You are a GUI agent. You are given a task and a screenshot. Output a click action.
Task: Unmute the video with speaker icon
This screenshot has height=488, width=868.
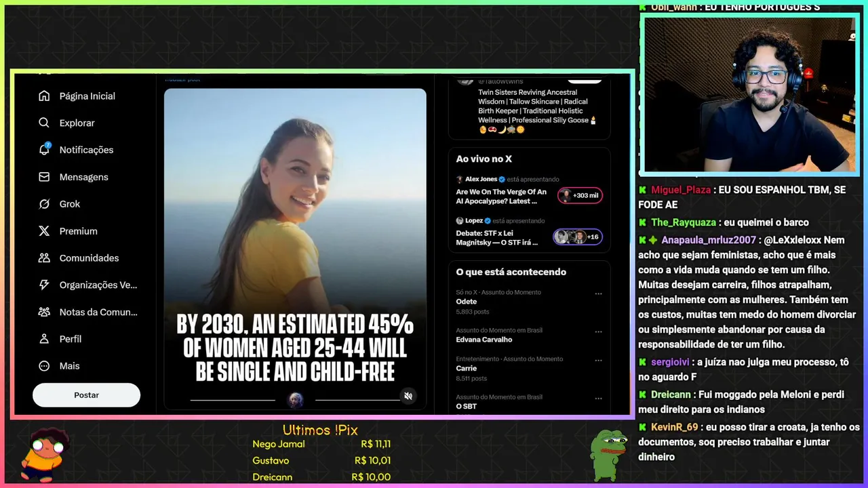pyautogui.click(x=408, y=396)
